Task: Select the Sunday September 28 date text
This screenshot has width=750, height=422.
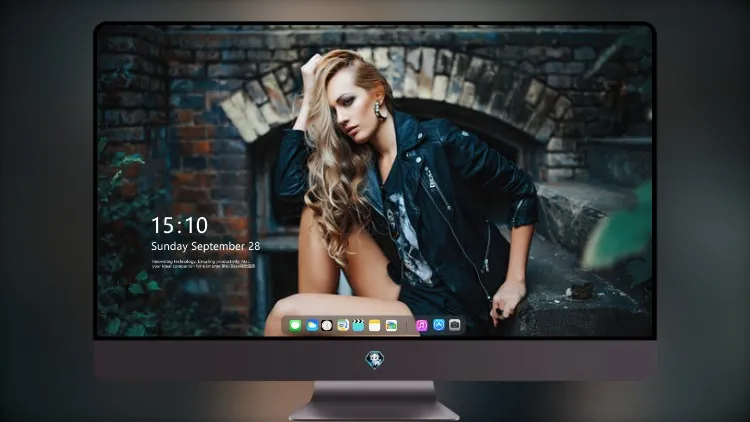Action: (206, 246)
